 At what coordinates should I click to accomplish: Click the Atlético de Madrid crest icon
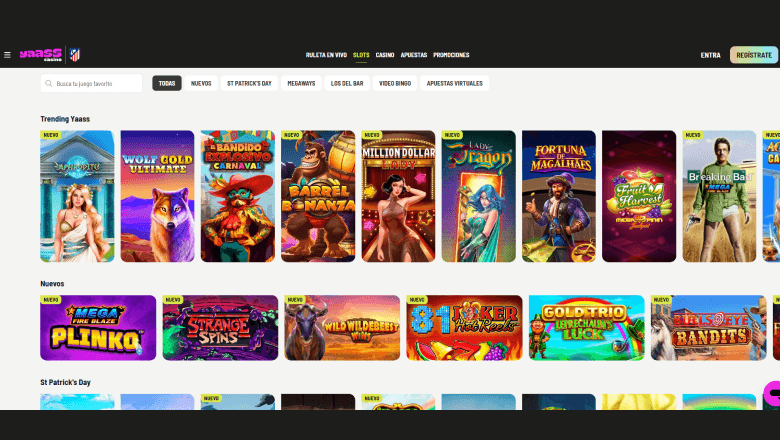(73, 55)
